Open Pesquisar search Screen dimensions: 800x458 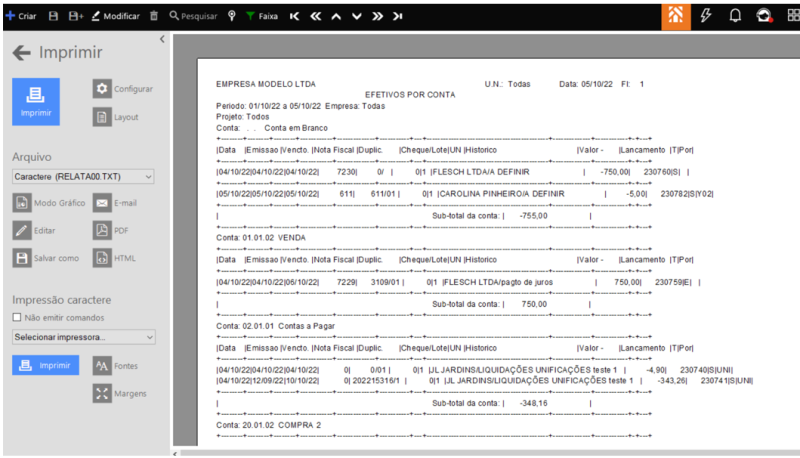[193, 16]
